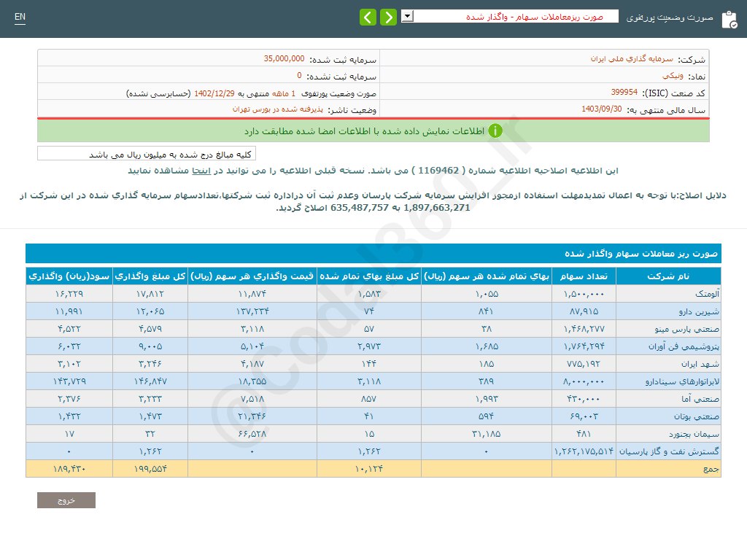Click the 'تعداد سهام' column header
This screenshot has width=747, height=560.
point(584,276)
